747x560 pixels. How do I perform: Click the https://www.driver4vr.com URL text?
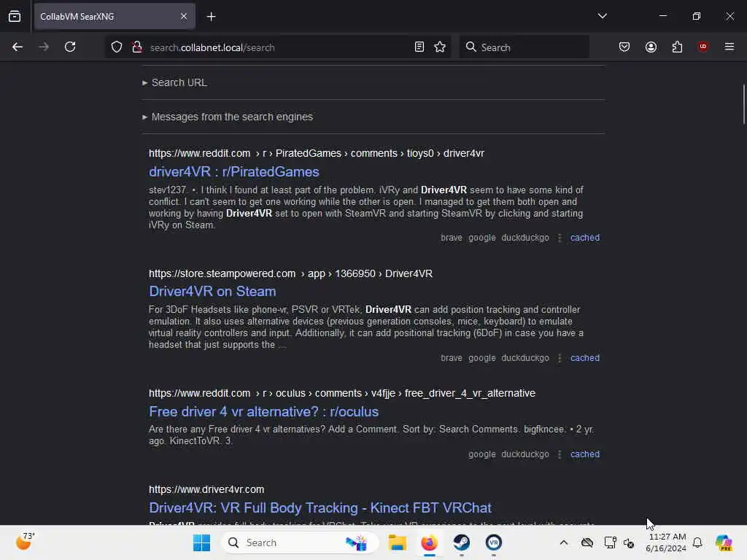click(x=206, y=489)
